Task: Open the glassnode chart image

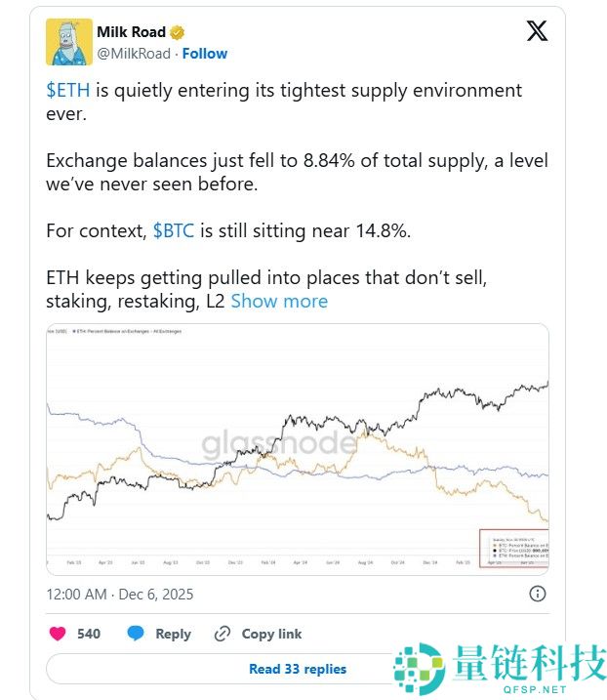Action: 298,448
